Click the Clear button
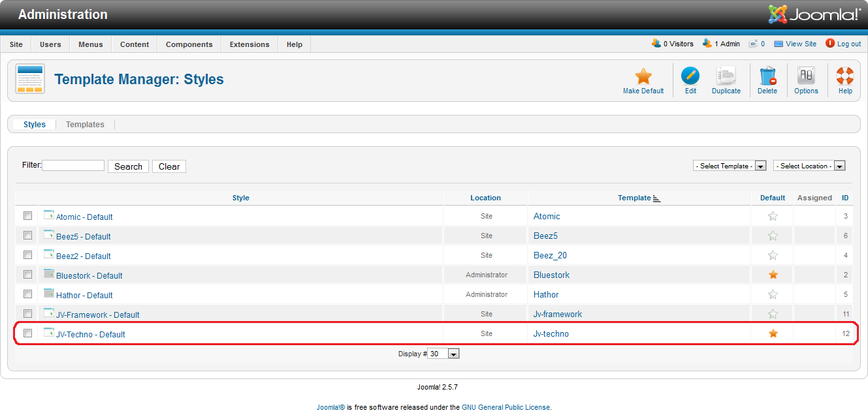Screen dimensions: 868x415 (169, 166)
